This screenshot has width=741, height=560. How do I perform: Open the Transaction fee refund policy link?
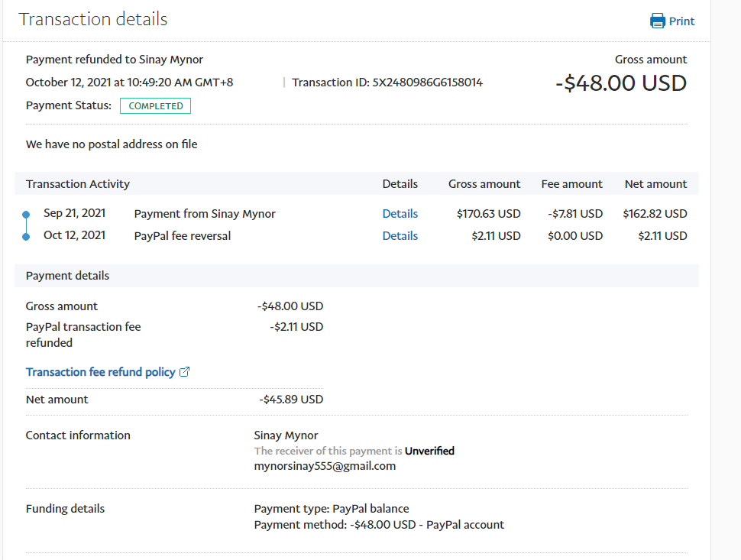100,372
